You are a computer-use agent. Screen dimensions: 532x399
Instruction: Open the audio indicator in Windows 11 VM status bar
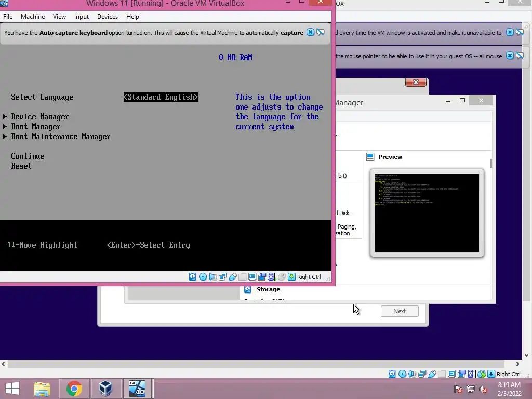coord(212,277)
